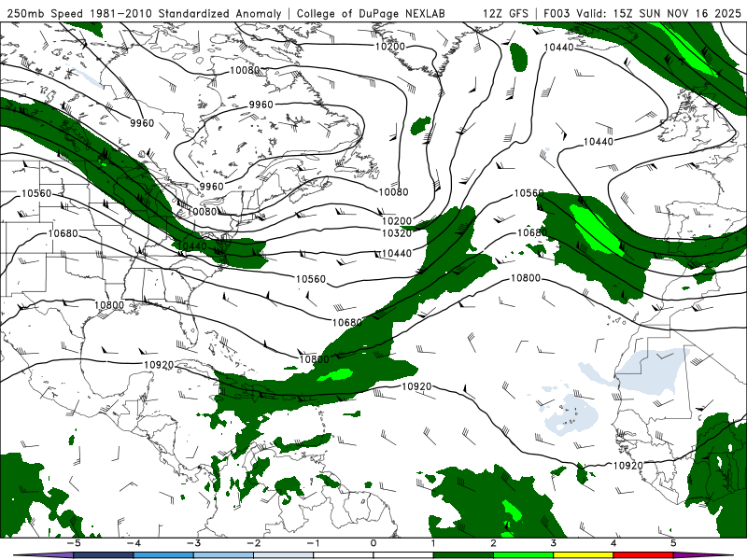Select the yellow 3 to 4 colorbar segment
Screen dimensions: 747x560
pyautogui.click(x=583, y=555)
